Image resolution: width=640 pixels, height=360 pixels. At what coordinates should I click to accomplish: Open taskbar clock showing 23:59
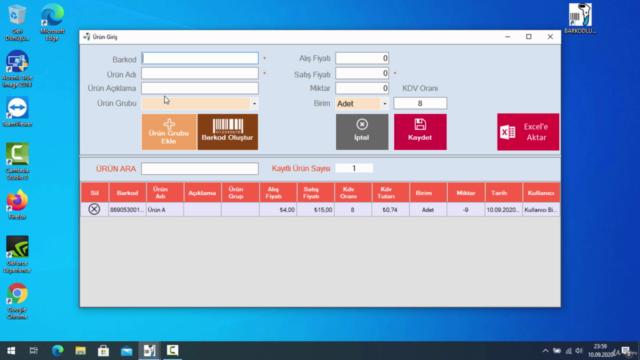[x=600, y=351]
